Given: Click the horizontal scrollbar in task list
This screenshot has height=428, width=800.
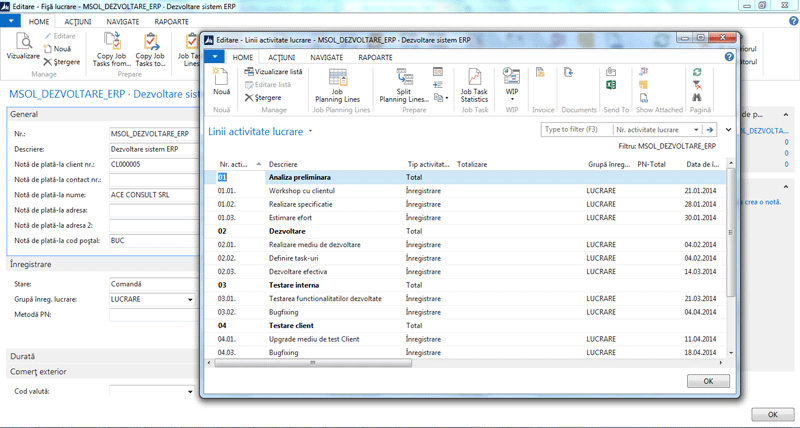Looking at the screenshot, I should click(313, 363).
